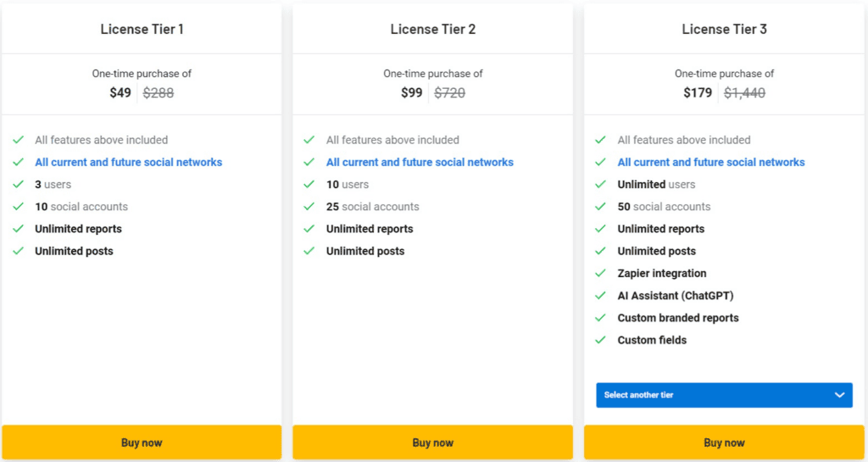Viewport: 868px width, 462px height.
Task: Click the crossed-out $720 price
Action: (x=449, y=92)
